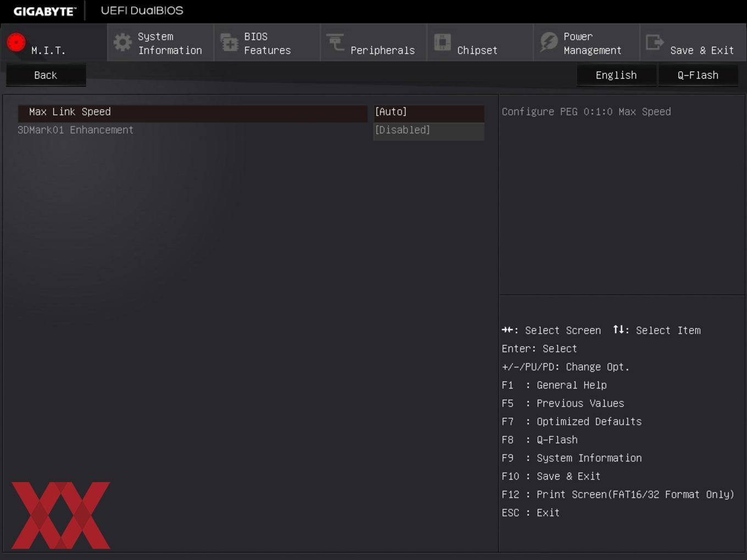Click the F7 Optimized Defaults line
Image resolution: width=747 pixels, height=560 pixels.
[x=572, y=422]
